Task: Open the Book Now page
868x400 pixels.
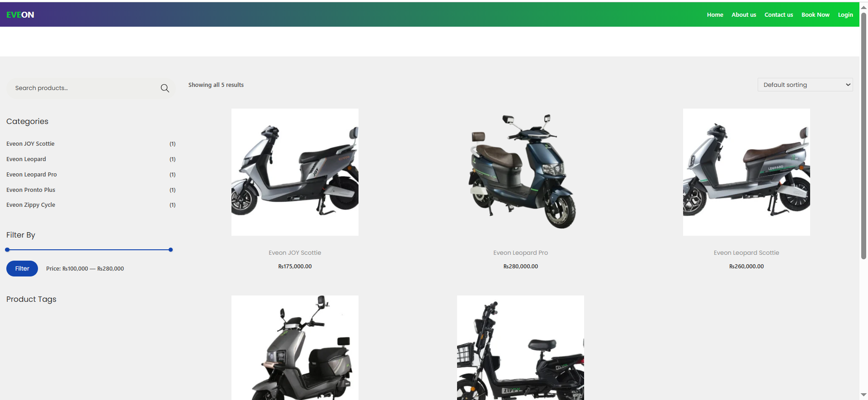Action: pos(815,15)
